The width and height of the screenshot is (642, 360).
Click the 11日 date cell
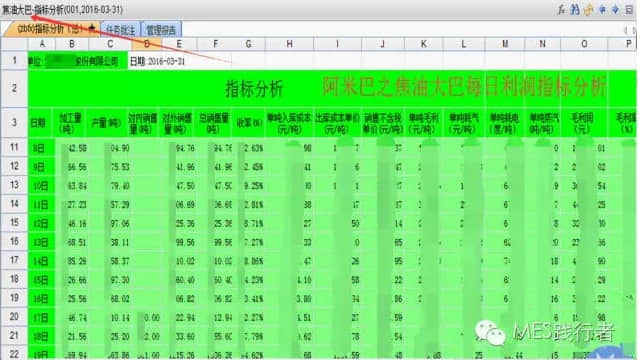click(x=41, y=204)
